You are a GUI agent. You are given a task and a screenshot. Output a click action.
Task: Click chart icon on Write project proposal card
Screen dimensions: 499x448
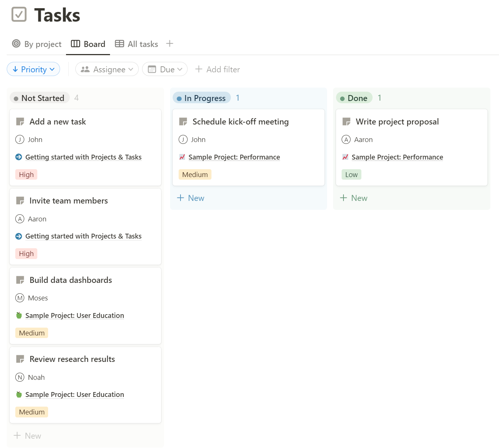(345, 157)
